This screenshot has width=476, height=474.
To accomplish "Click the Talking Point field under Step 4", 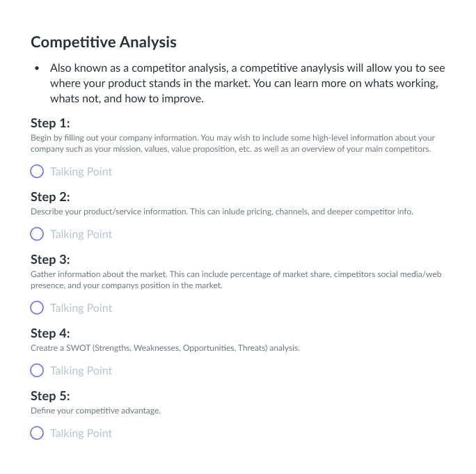I will point(81,370).
